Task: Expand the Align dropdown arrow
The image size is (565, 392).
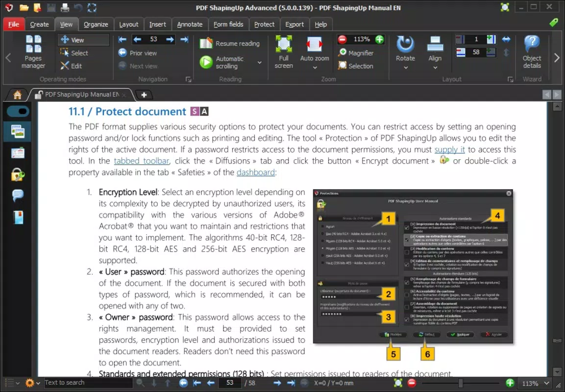Action: point(435,68)
